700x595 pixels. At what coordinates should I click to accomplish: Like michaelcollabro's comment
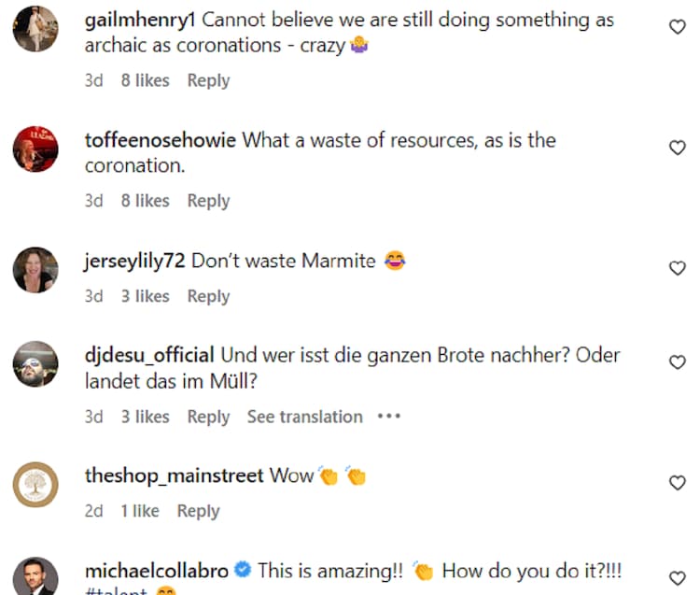[x=678, y=577]
